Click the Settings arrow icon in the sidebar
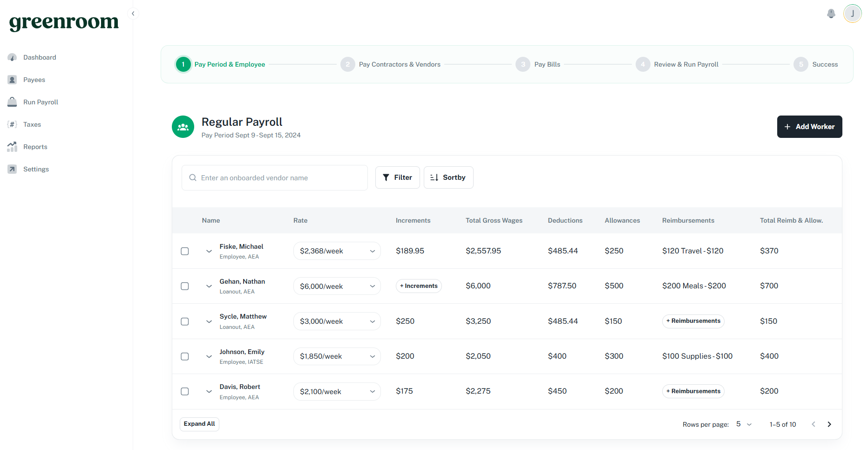Viewport: 868px width, 450px height. coord(12,169)
